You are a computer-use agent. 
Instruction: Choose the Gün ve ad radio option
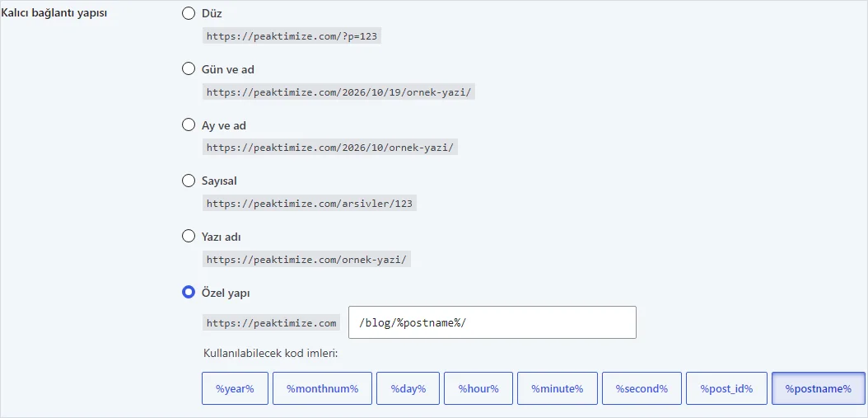coord(189,68)
